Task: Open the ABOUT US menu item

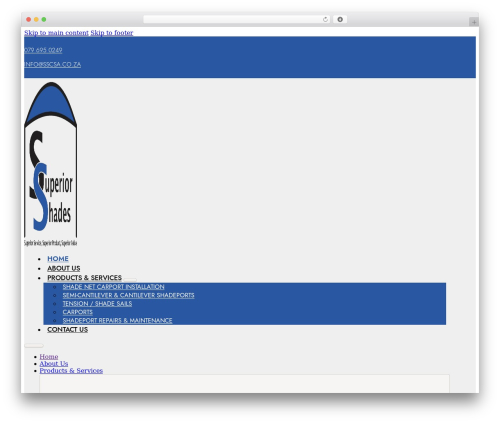Action: 64,268
